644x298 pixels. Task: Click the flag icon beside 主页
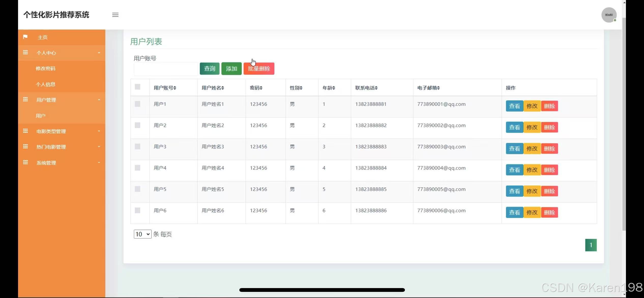point(25,37)
